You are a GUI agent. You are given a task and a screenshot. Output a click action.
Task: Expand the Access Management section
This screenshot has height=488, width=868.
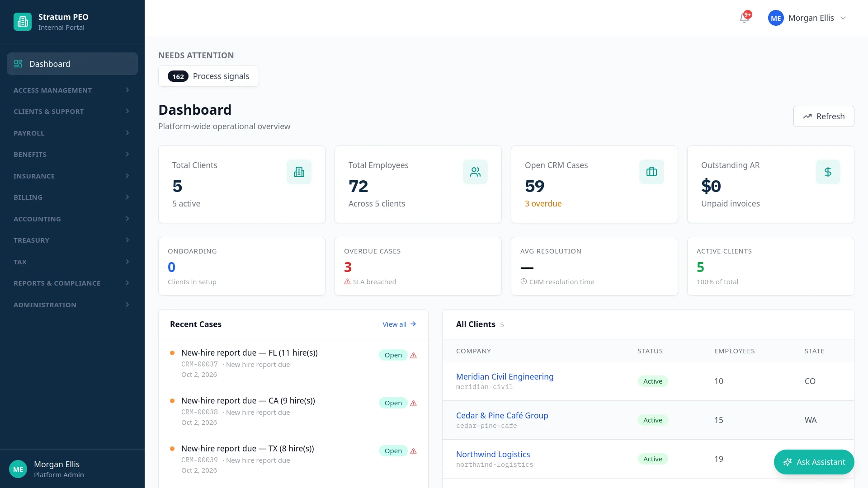(72, 90)
